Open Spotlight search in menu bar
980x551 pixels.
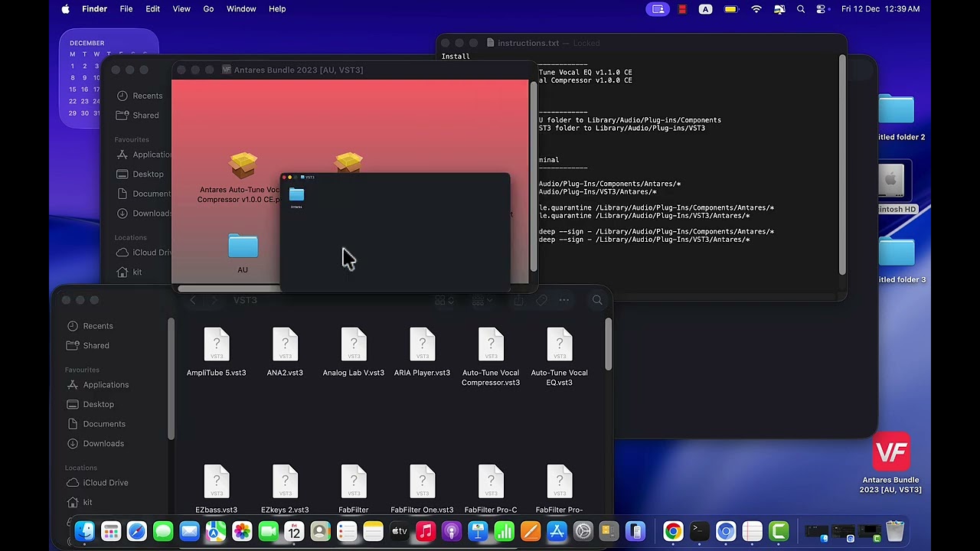pyautogui.click(x=801, y=9)
